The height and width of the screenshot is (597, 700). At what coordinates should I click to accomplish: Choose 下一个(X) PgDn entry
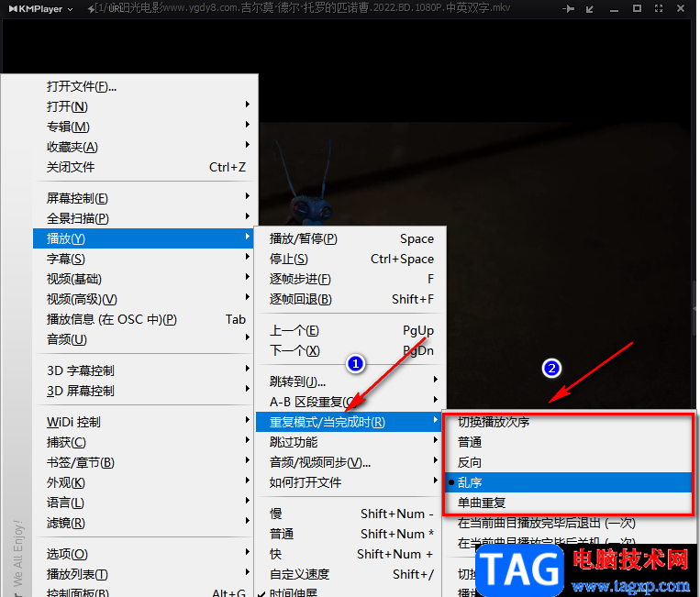coord(350,350)
